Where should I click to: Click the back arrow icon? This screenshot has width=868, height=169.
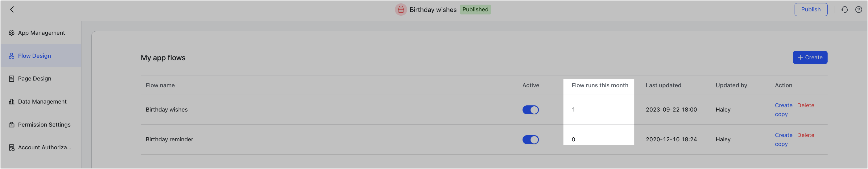(12, 10)
